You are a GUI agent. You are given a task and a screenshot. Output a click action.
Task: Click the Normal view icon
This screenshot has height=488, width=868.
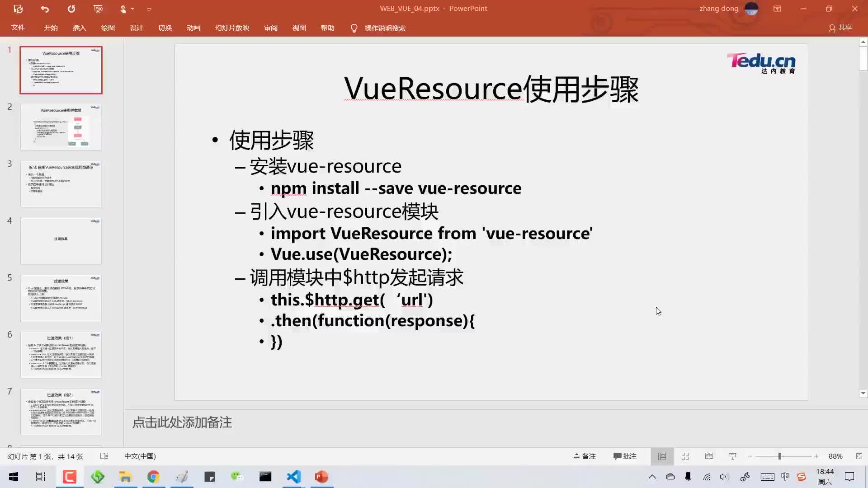point(661,456)
